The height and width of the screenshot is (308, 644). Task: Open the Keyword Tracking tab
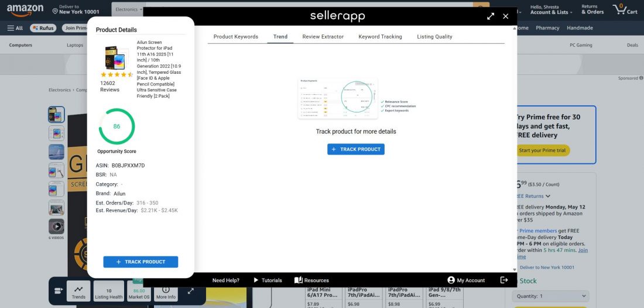pyautogui.click(x=380, y=36)
